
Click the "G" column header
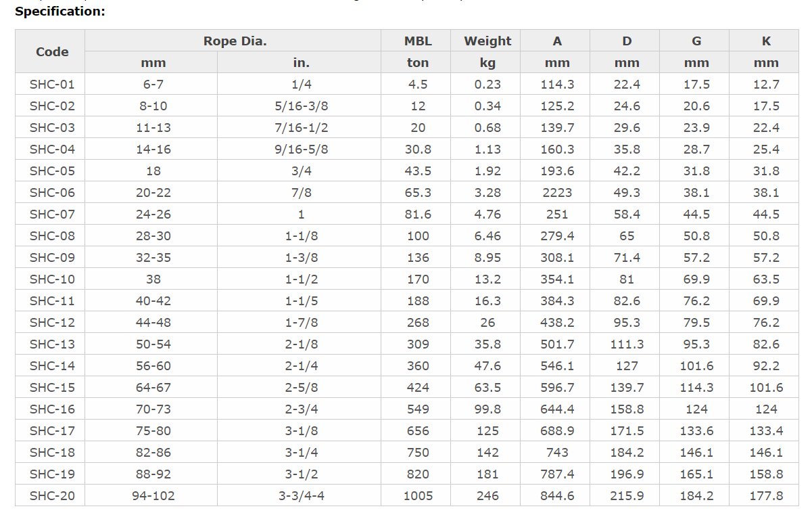[696, 41]
